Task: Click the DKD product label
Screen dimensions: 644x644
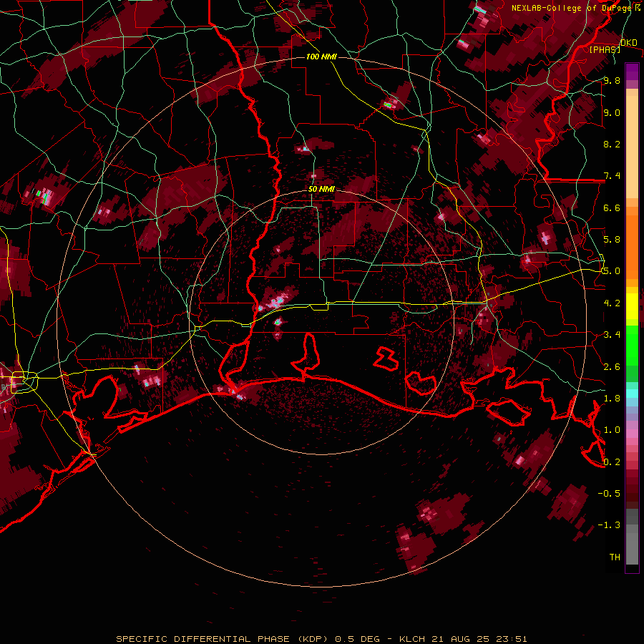Action: click(x=629, y=43)
